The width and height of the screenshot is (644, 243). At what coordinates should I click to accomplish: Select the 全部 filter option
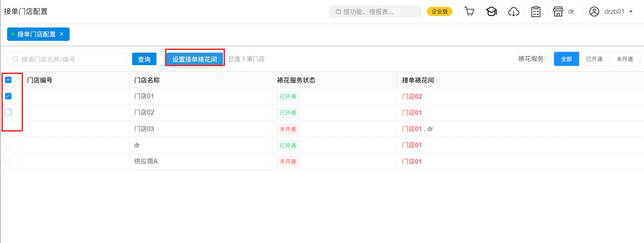[566, 59]
